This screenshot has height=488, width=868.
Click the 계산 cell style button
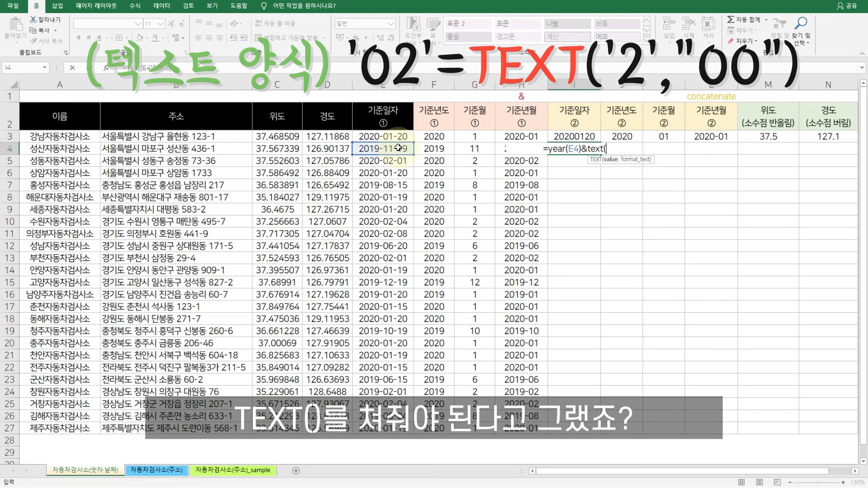[567, 37]
